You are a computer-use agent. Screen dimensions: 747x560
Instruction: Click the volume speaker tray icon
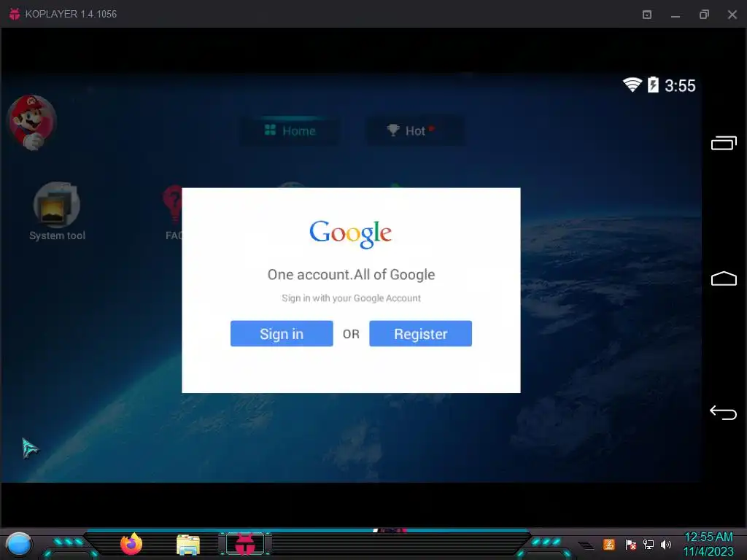click(x=666, y=544)
